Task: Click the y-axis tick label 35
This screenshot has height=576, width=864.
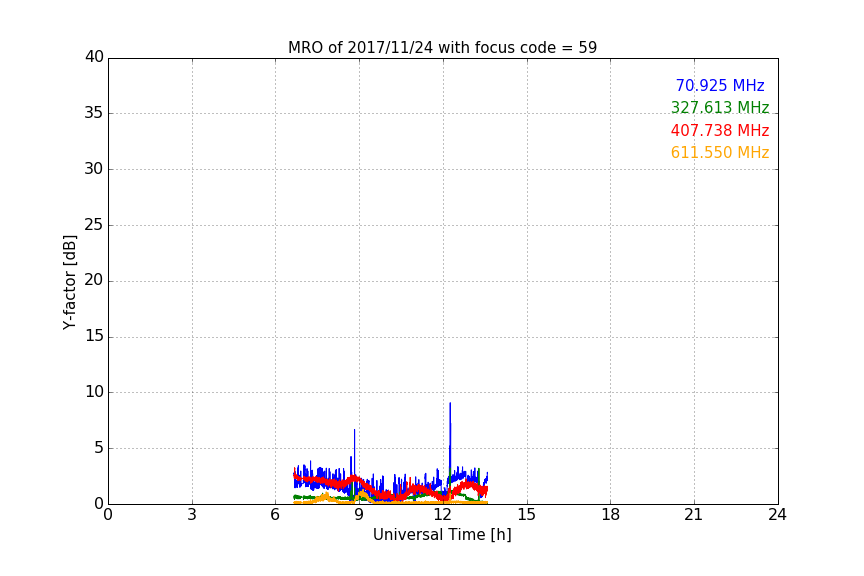Action: pyautogui.click(x=94, y=113)
